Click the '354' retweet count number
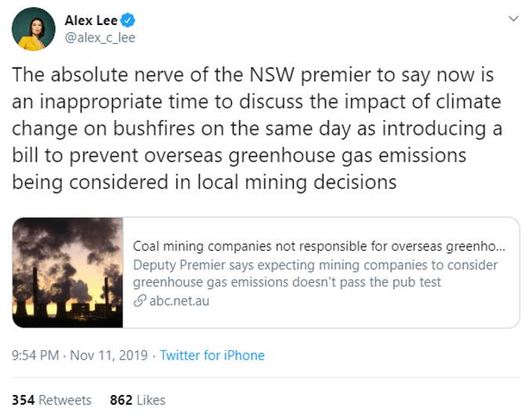The height and width of the screenshot is (420, 532). click(x=23, y=400)
